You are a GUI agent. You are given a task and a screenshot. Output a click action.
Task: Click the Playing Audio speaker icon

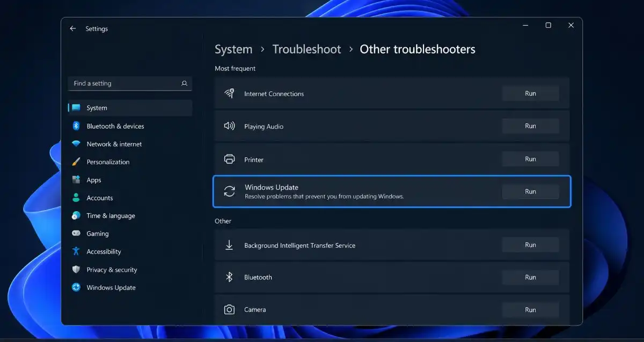[x=229, y=126]
